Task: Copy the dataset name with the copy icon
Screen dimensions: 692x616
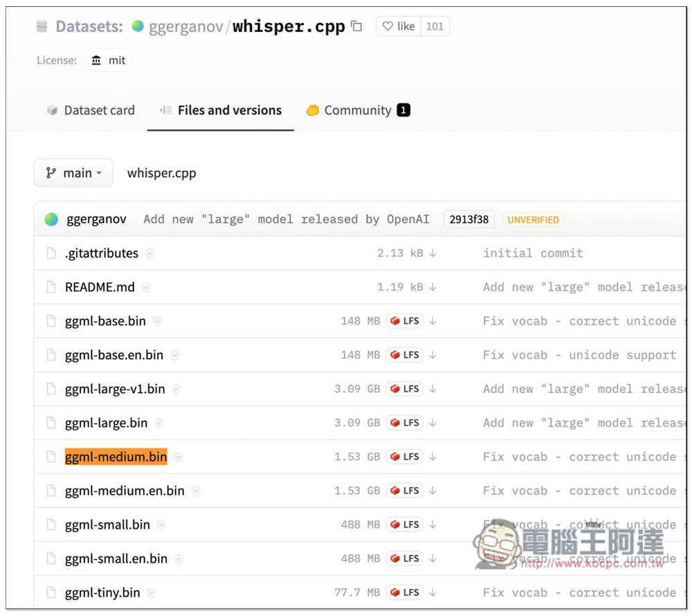Action: point(356,26)
